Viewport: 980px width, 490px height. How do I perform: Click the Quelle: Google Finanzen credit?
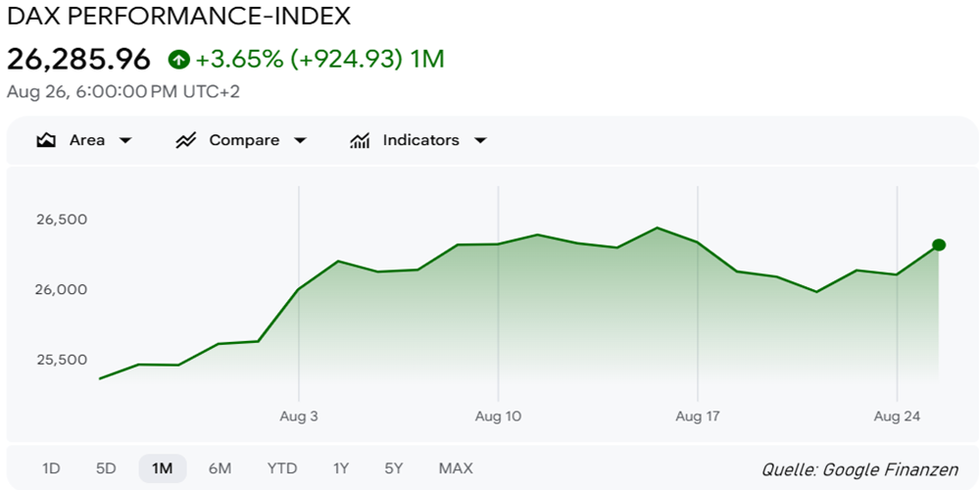pyautogui.click(x=860, y=469)
